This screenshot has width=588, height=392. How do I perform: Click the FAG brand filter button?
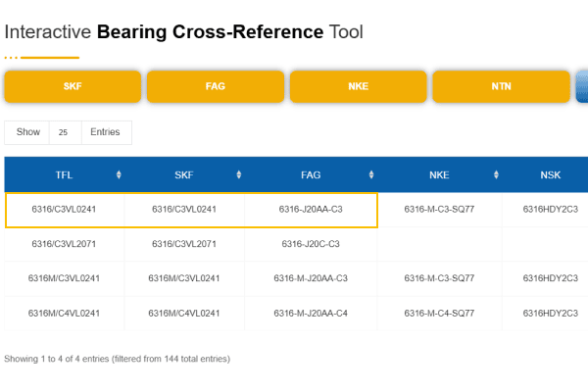pos(216,86)
